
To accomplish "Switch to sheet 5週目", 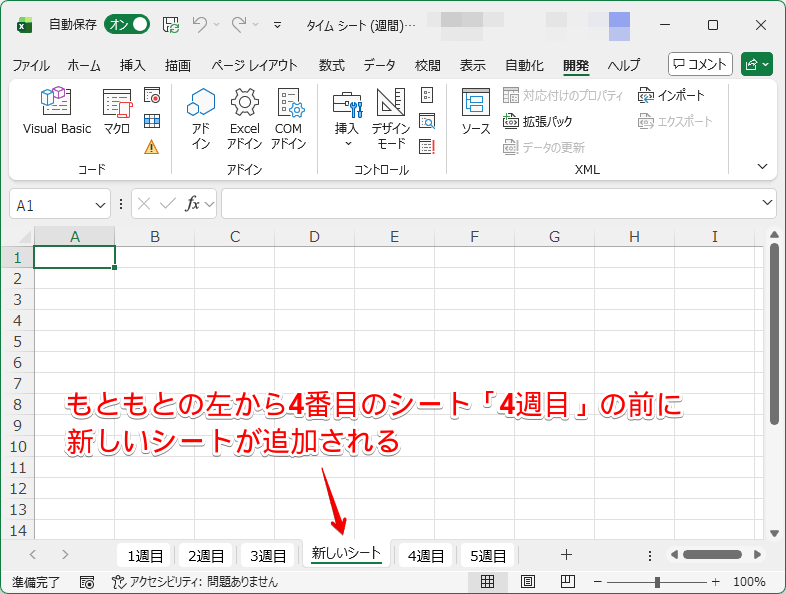I will point(488,555).
